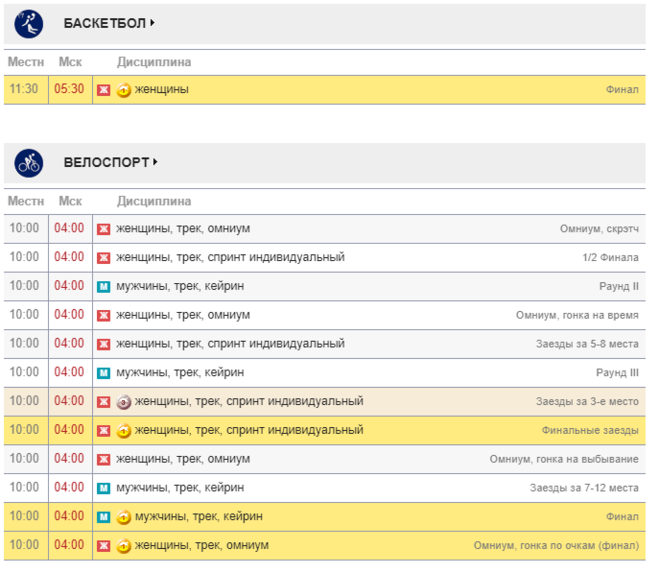Screen dimensions: 659x573
Task: Click the basketball sport icon
Action: click(x=29, y=23)
